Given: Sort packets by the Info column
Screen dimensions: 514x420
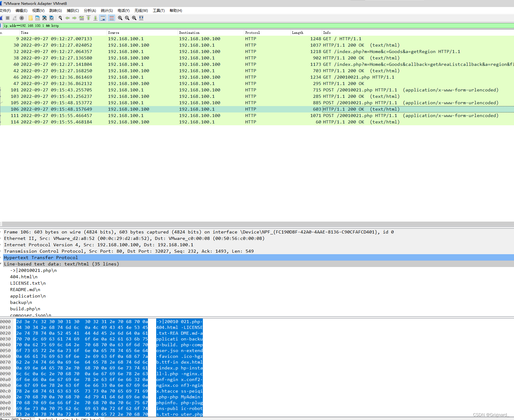Looking at the screenshot, I should [x=418, y=33].
